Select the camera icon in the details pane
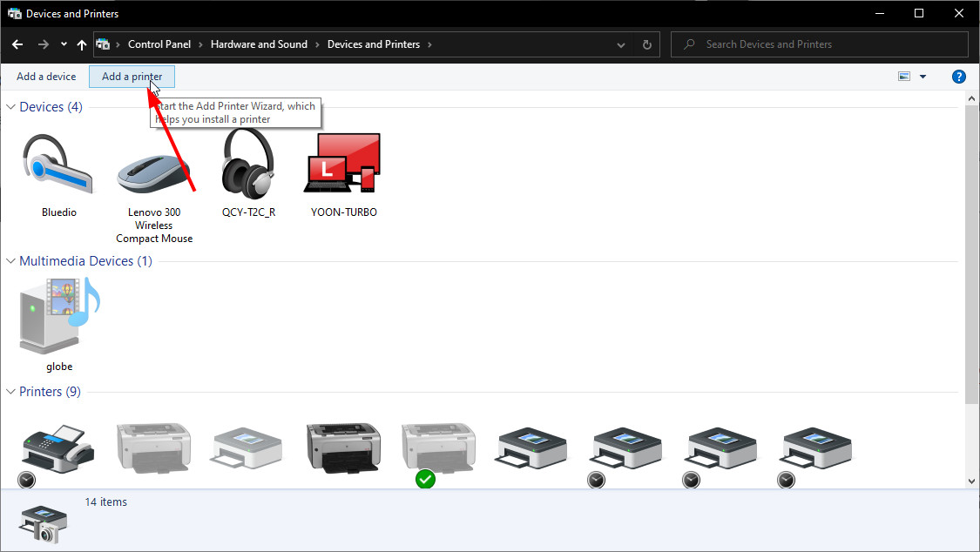Image resolution: width=980 pixels, height=552 pixels. 42,522
